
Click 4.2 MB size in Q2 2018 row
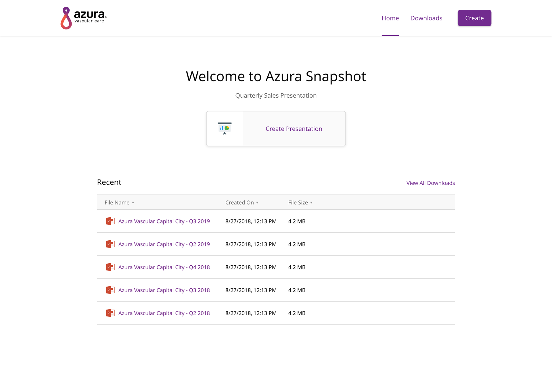pyautogui.click(x=297, y=313)
